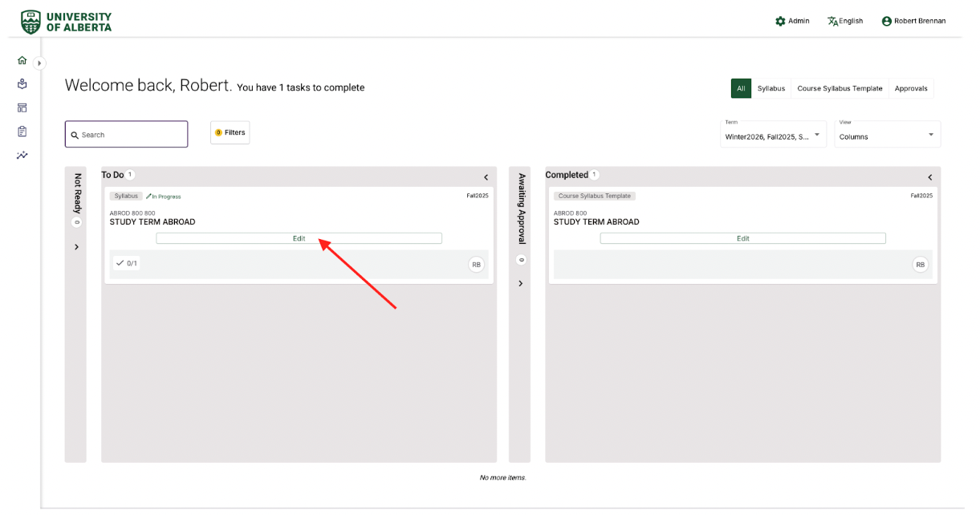Open Robert Brennan account menu
980x515 pixels.
click(x=913, y=21)
